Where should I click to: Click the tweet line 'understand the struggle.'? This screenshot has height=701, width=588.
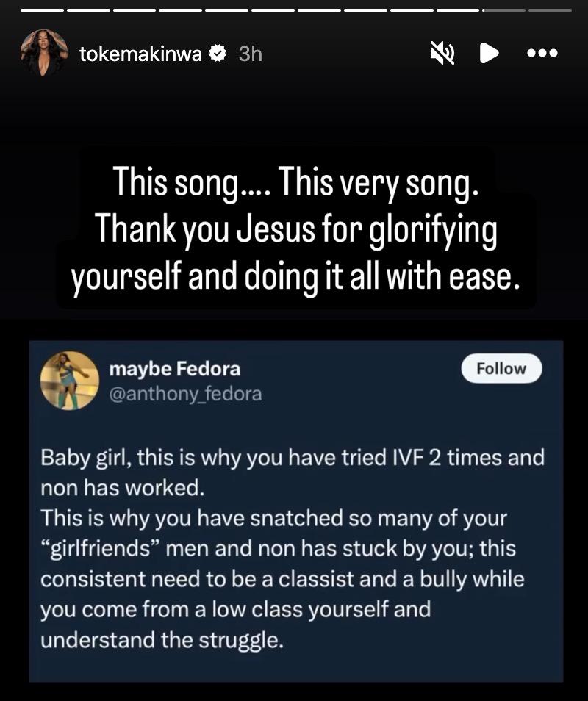162,640
